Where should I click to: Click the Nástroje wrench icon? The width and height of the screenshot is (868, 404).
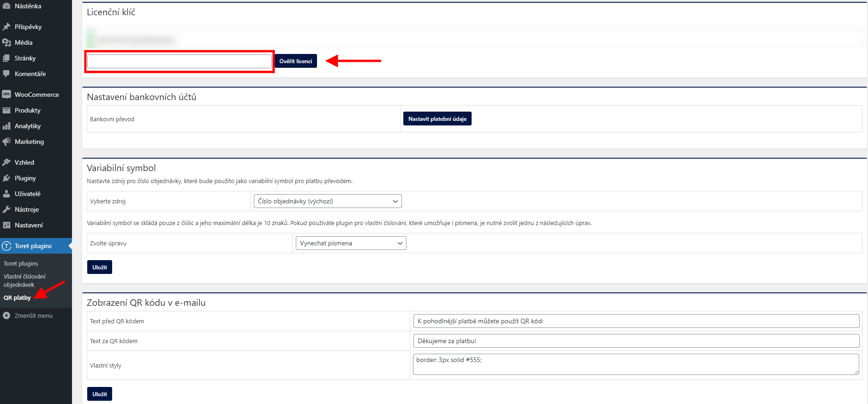point(6,209)
